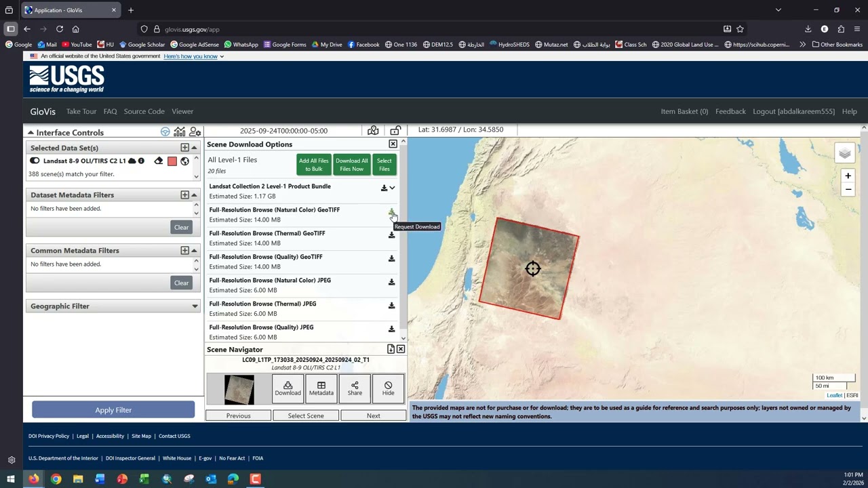868x488 pixels.
Task: Click the scene thumbnail in Scene Navigator
Action: point(239,389)
